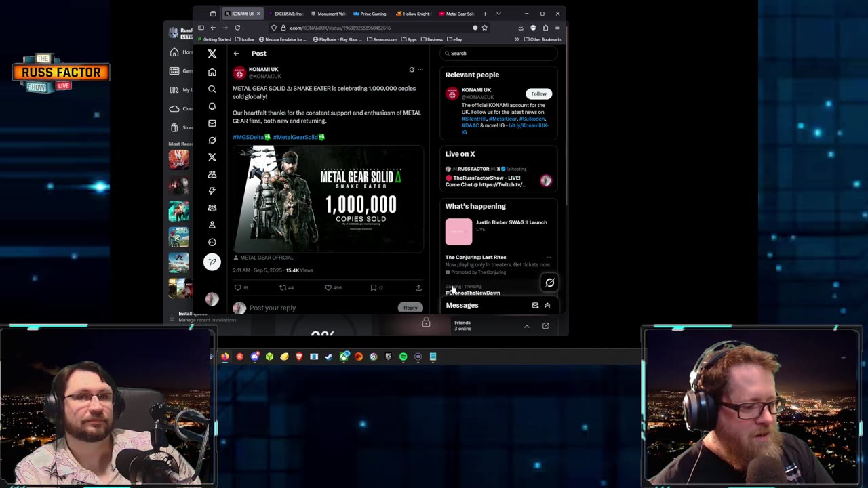
Task: Open X Messages envelope icon
Action: (x=212, y=123)
